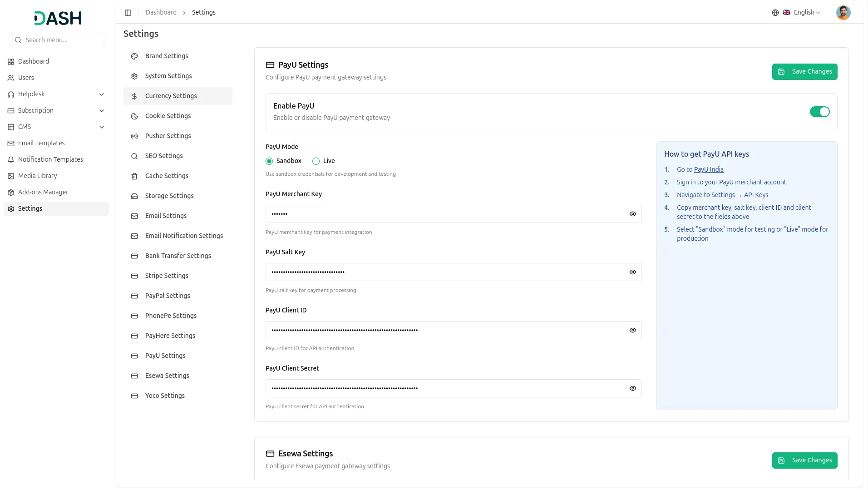This screenshot has height=490, width=868.
Task: Jump to PayU Settings in settings menu
Action: pos(178,356)
